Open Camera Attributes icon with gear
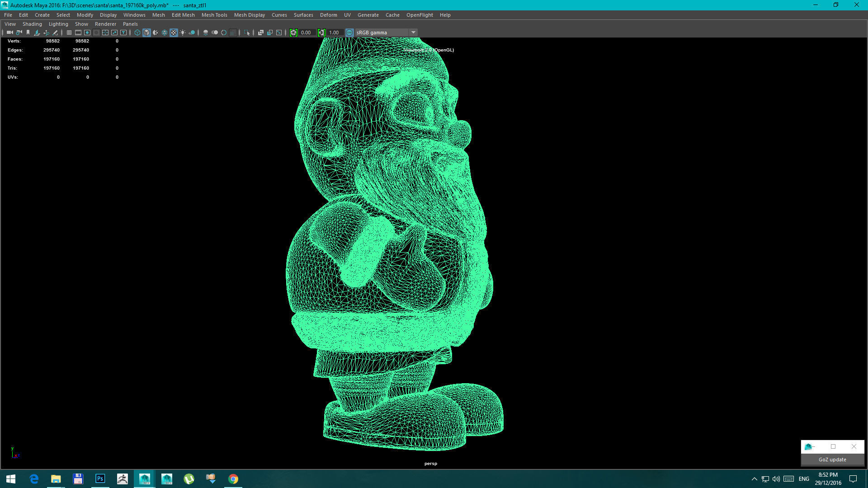Image resolution: width=868 pixels, height=488 pixels. (19, 33)
